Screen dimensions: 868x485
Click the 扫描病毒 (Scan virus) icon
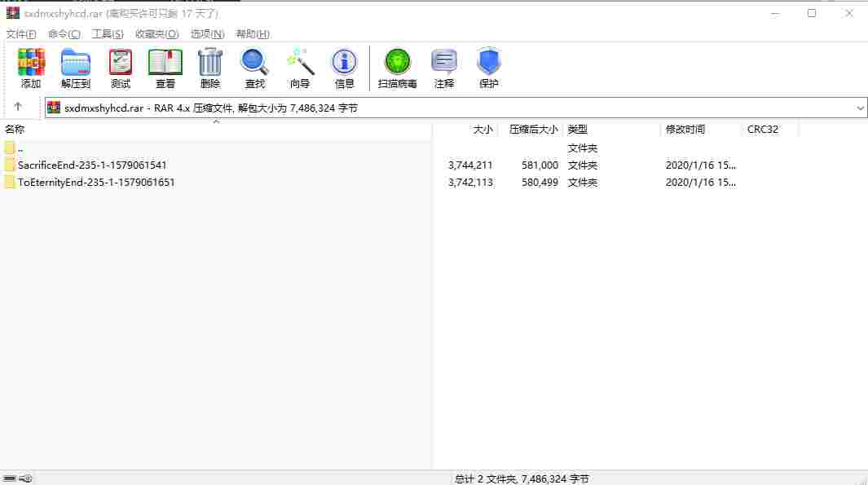(398, 68)
